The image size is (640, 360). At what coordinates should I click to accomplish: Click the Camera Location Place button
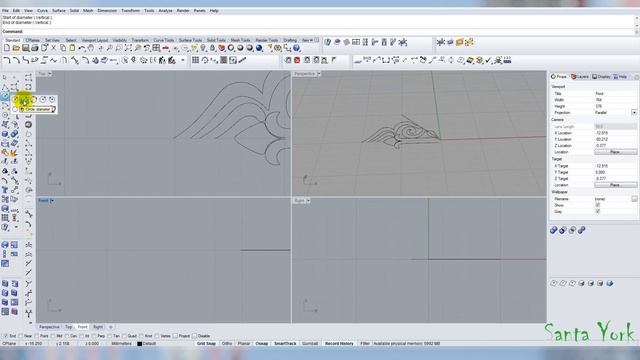[615, 152]
